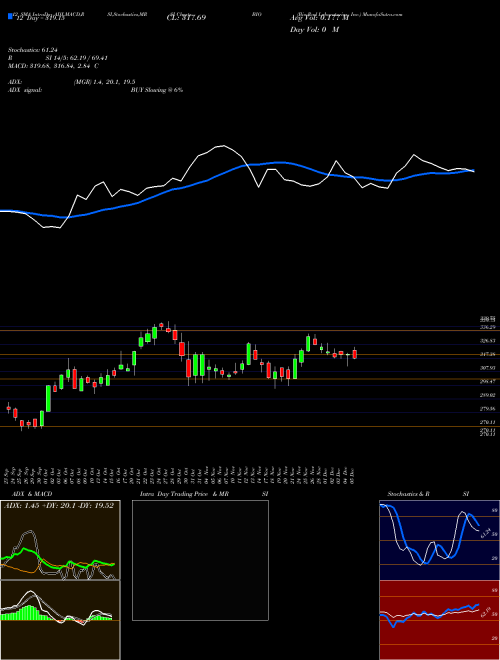Click the last red candlestick dated 05 Dec

[354, 354]
